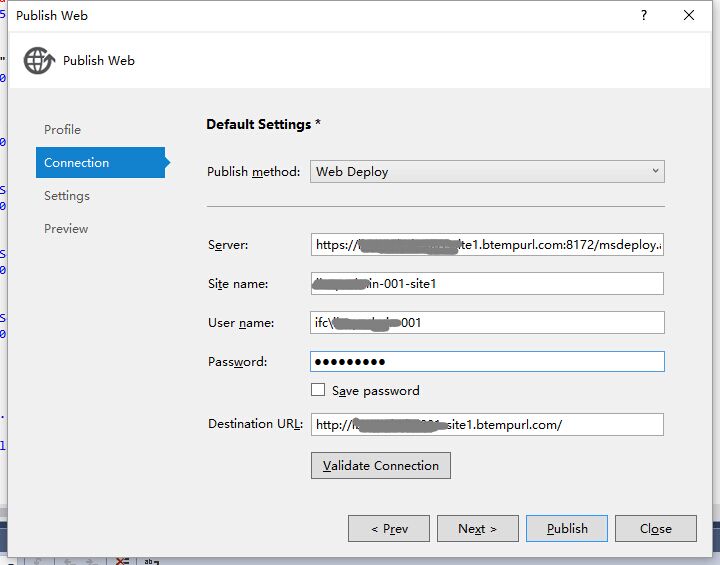Click the Publish Web window title bar
The width and height of the screenshot is (720, 565).
click(300, 15)
